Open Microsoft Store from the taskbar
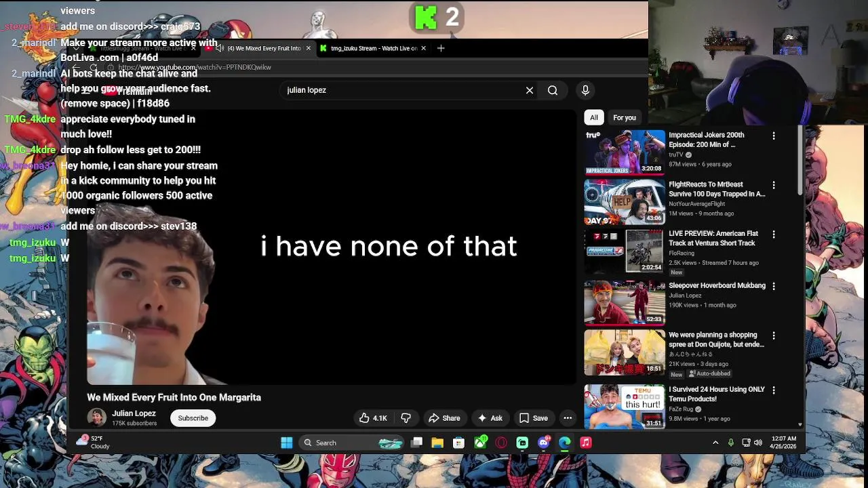 point(459,443)
